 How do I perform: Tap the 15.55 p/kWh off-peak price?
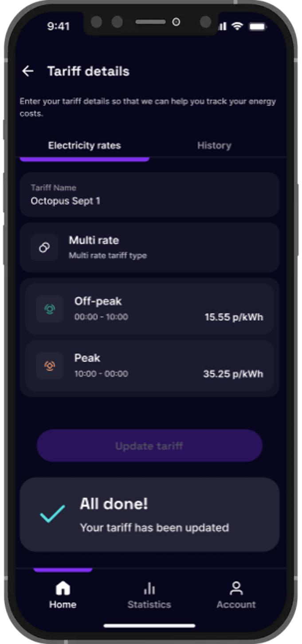234,317
